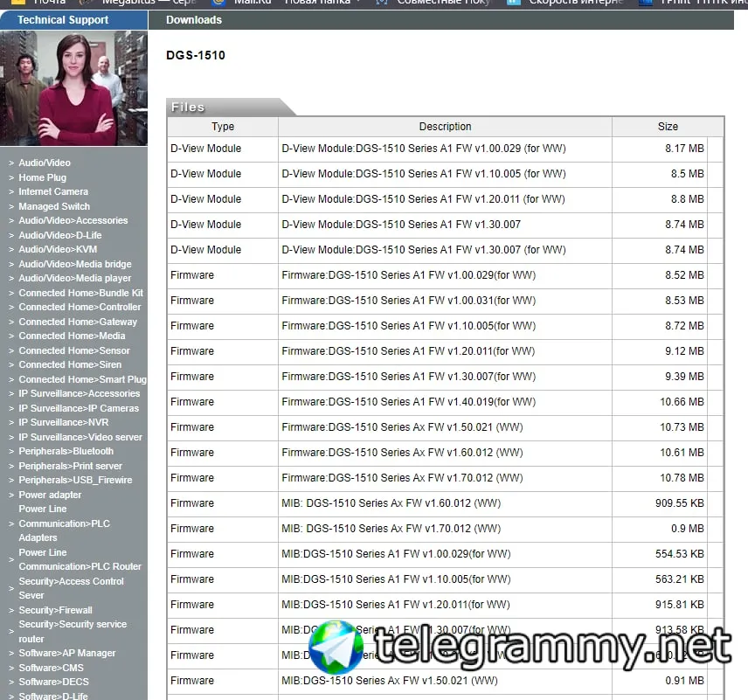Select D-View Module FW v1.10.005 description
This screenshot has height=700, width=748.
click(424, 174)
